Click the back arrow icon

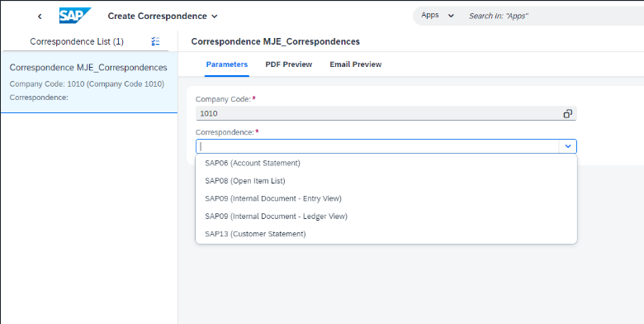[x=40, y=17]
